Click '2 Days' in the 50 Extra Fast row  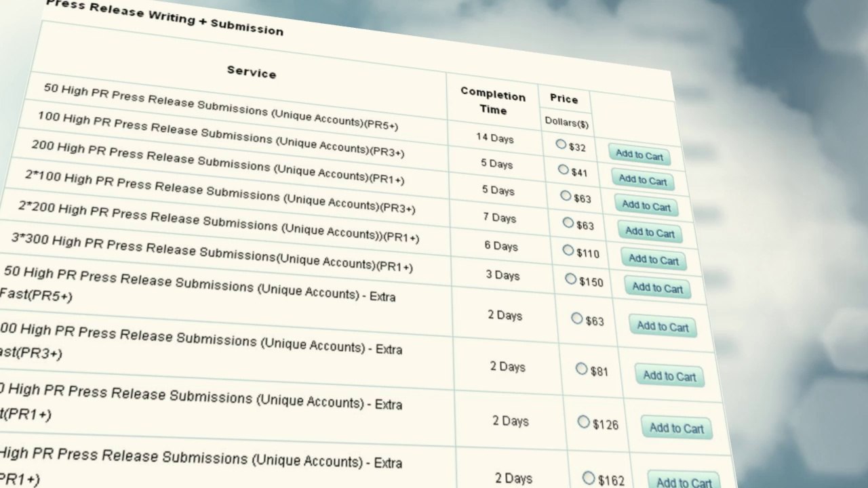[505, 315]
